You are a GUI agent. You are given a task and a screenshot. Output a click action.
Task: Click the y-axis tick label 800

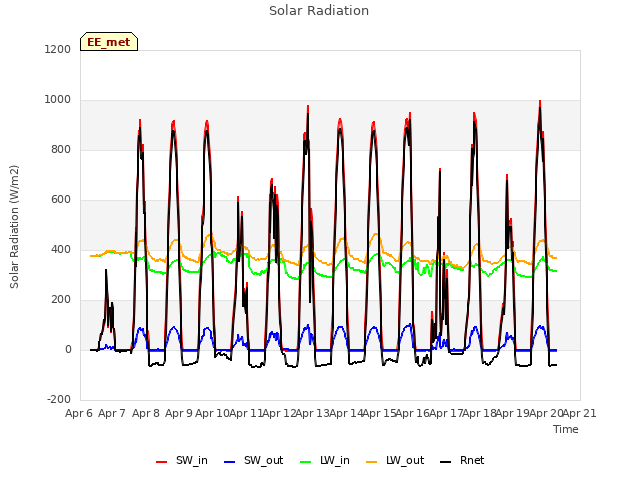pos(61,150)
